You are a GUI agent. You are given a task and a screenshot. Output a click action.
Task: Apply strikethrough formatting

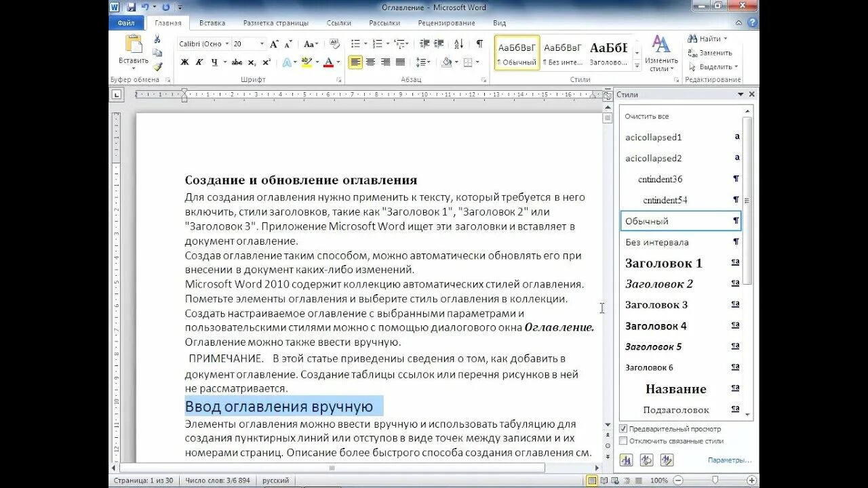237,62
